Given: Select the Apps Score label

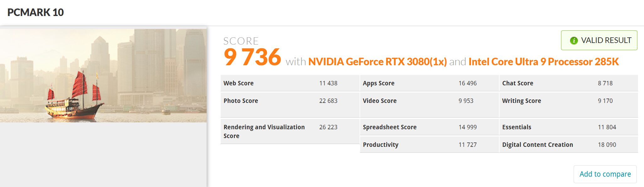Looking at the screenshot, I should click(x=379, y=83).
